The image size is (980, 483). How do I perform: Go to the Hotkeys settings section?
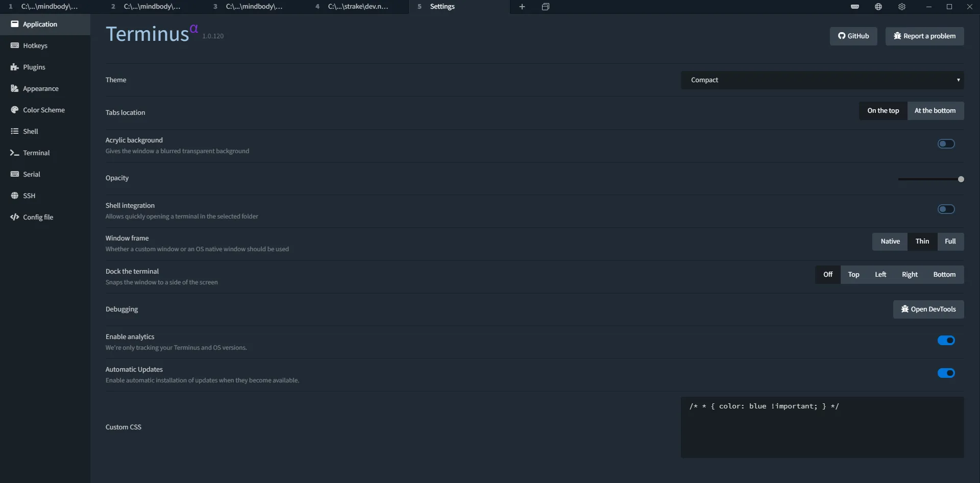(x=45, y=45)
